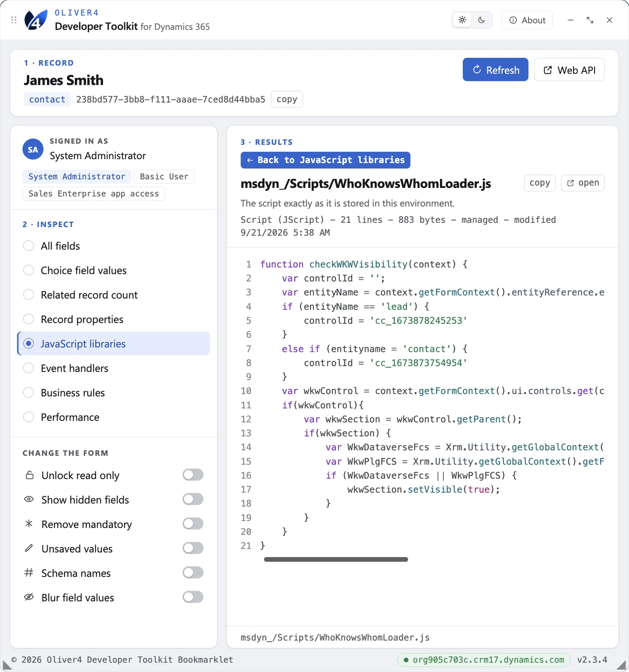Click the Basic User role tag
This screenshot has width=629, height=672.
click(164, 176)
